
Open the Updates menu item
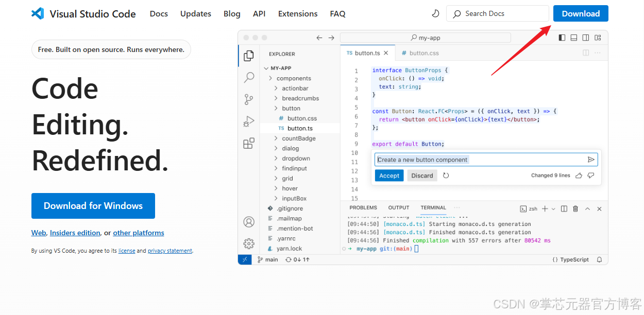tap(196, 14)
